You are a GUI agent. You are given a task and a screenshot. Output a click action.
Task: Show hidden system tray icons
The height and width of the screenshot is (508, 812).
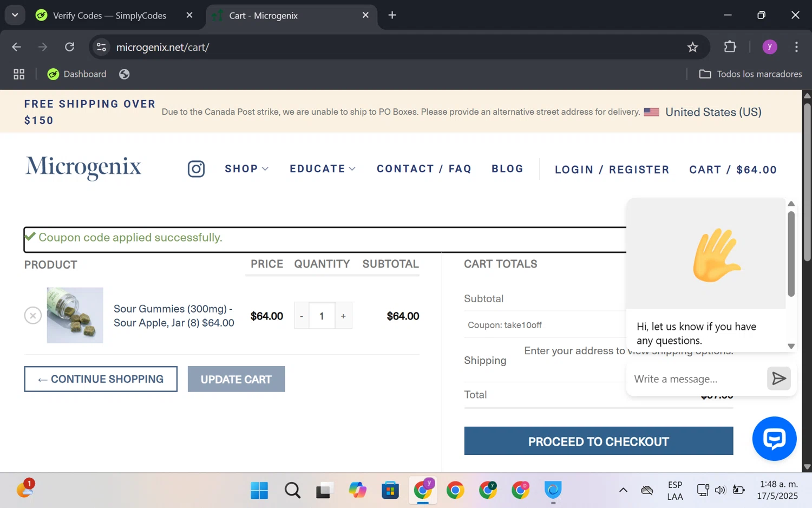click(623, 490)
